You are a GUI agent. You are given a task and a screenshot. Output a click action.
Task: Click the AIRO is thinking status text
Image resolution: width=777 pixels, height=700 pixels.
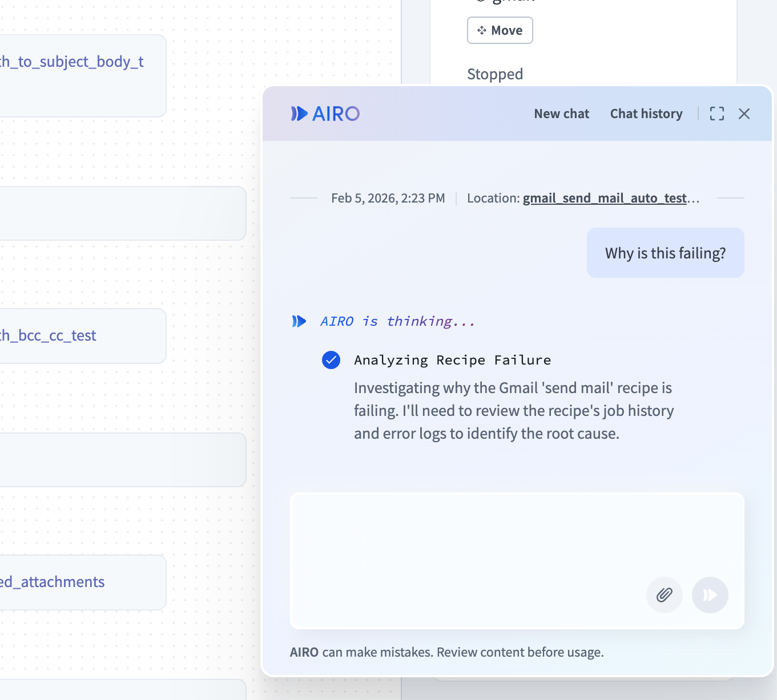pyautogui.click(x=397, y=321)
